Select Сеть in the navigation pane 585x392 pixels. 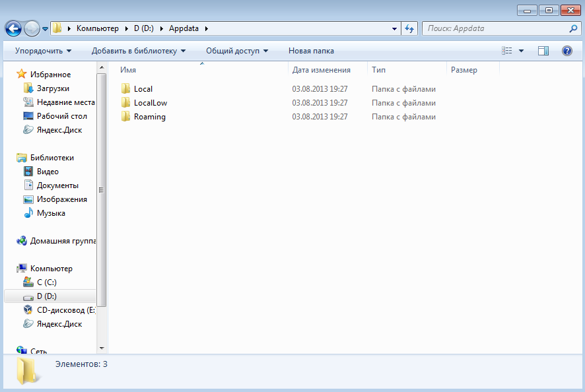point(38,351)
